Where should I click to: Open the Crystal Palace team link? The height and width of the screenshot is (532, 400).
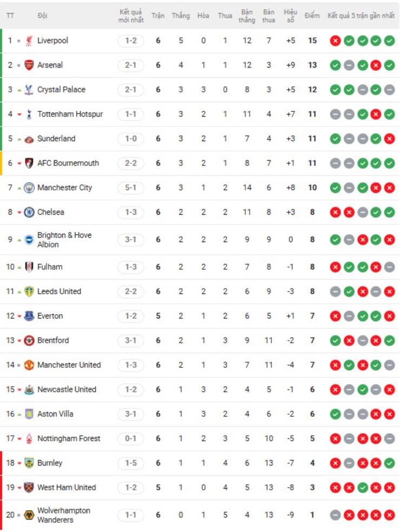[x=61, y=90]
